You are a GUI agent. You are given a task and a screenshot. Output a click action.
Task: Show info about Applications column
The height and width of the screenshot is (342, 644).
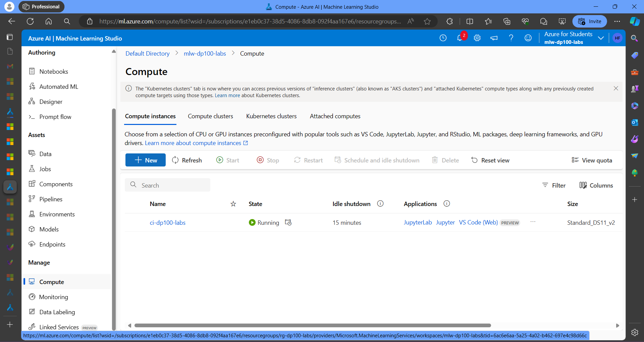point(446,204)
